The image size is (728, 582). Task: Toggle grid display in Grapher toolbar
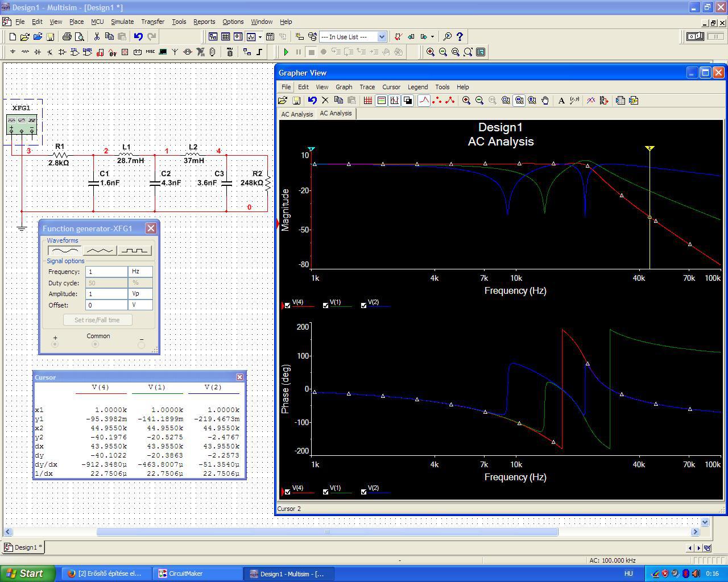[x=368, y=101]
